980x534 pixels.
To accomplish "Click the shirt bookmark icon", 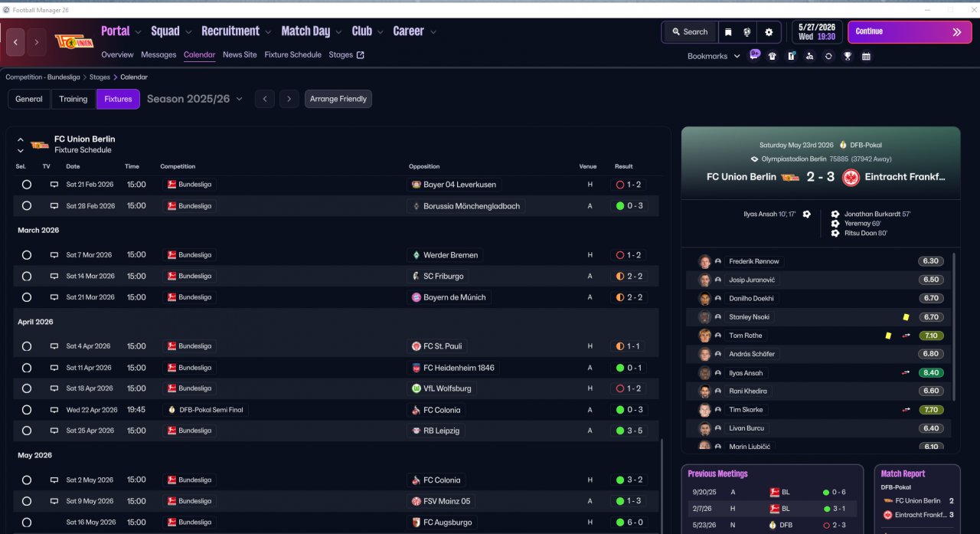I will coord(773,56).
